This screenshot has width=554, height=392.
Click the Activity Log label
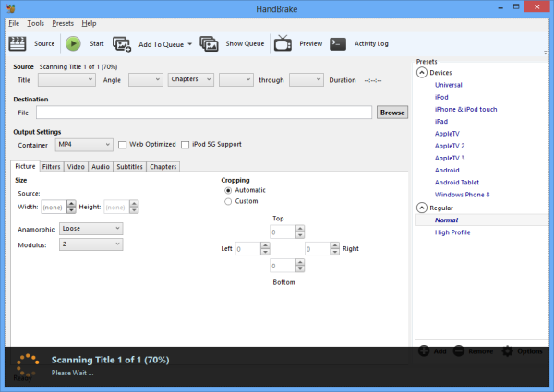[x=371, y=43]
